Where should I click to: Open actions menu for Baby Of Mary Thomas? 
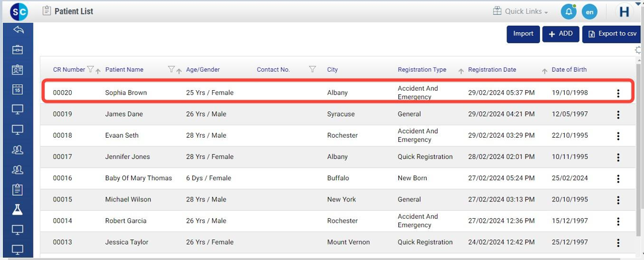point(618,179)
